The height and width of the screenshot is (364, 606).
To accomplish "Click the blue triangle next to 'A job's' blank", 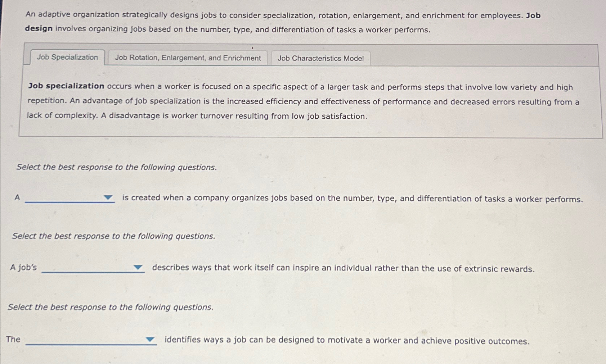I will [x=138, y=267].
